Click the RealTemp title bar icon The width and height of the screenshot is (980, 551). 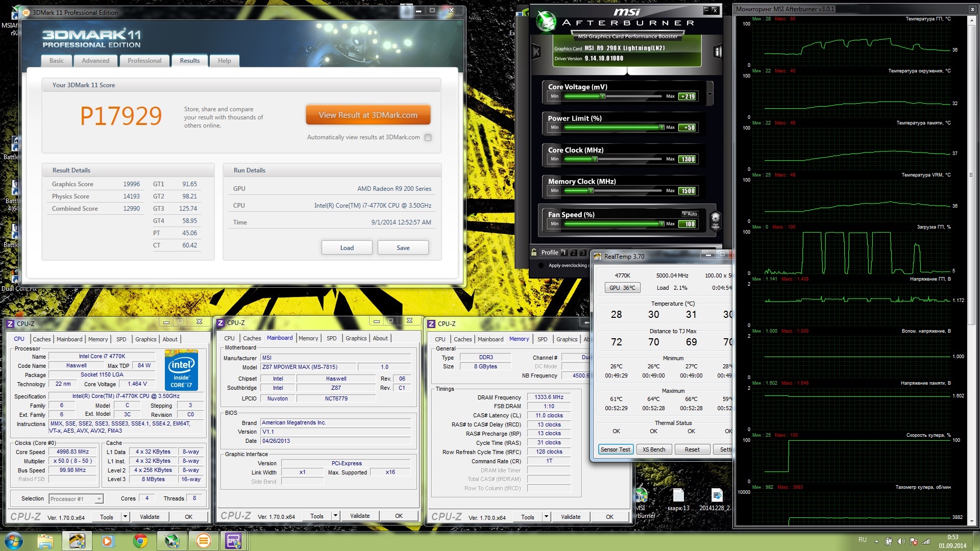[598, 257]
